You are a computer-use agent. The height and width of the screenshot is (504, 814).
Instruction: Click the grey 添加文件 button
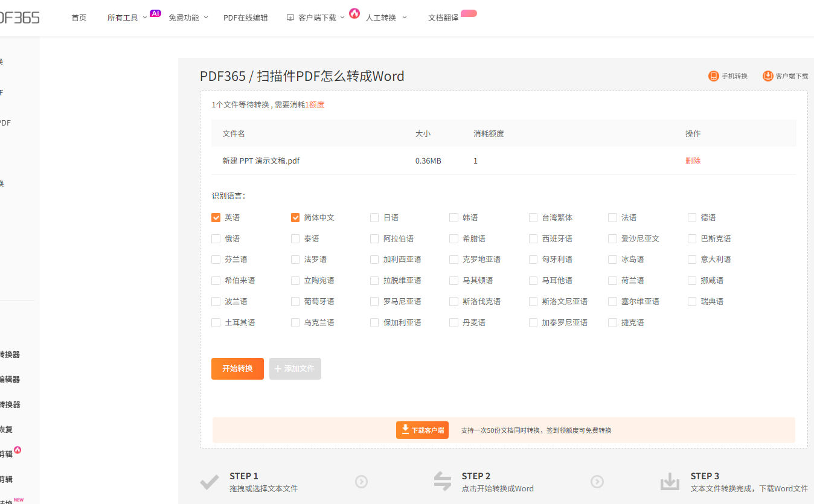point(295,369)
